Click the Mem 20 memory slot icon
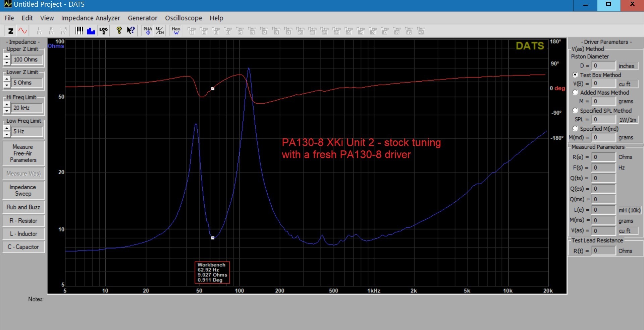 (x=421, y=31)
